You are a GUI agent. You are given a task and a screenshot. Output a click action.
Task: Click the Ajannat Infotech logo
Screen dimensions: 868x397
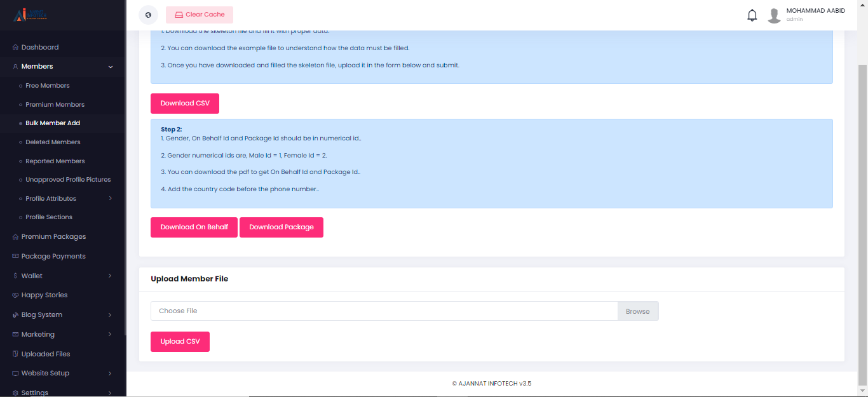[x=31, y=15]
